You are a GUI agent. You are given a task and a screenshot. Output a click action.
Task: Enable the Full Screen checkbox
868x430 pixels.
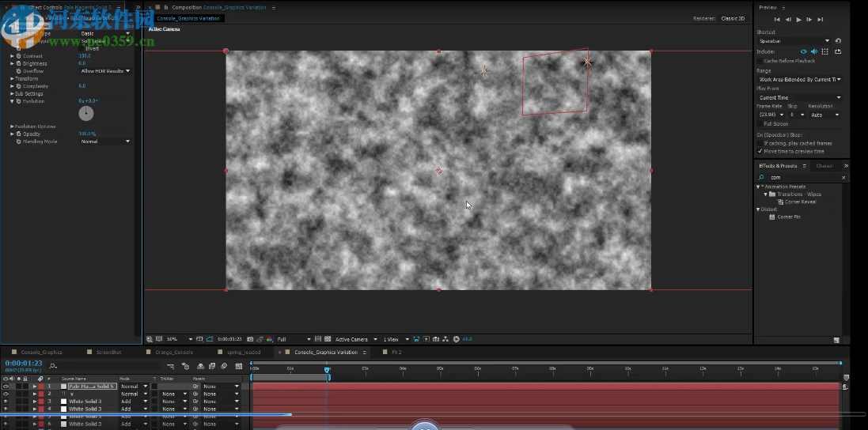click(760, 123)
